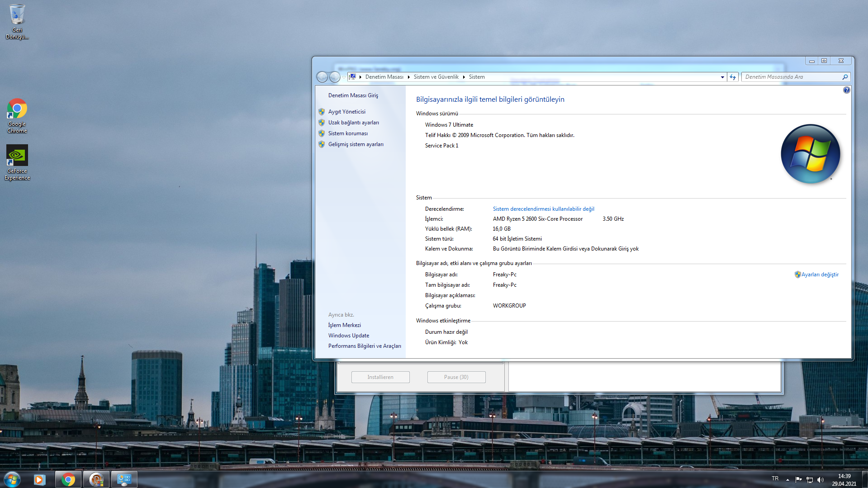Click AMD Ryzen 5 2600 Six-Core Processor text
Screen dimensions: 868x488
click(x=537, y=219)
